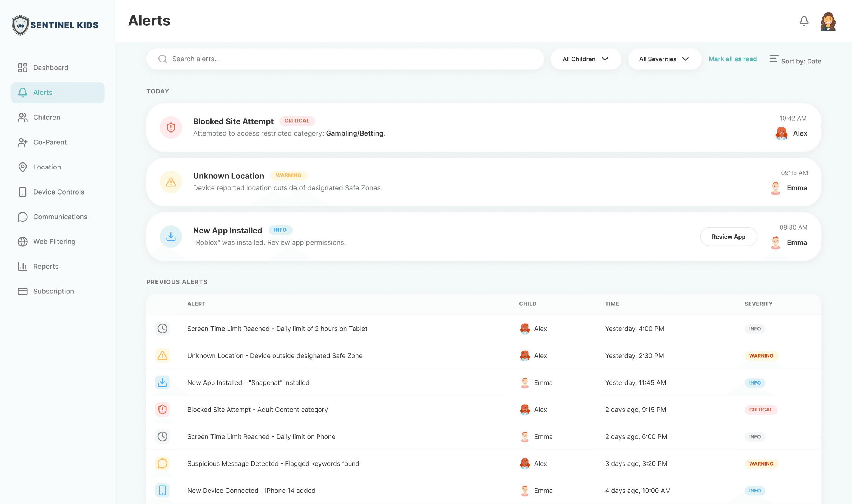Open 'New Device Connected - iPhone 14 added'
This screenshot has width=852, height=504.
tap(251, 491)
